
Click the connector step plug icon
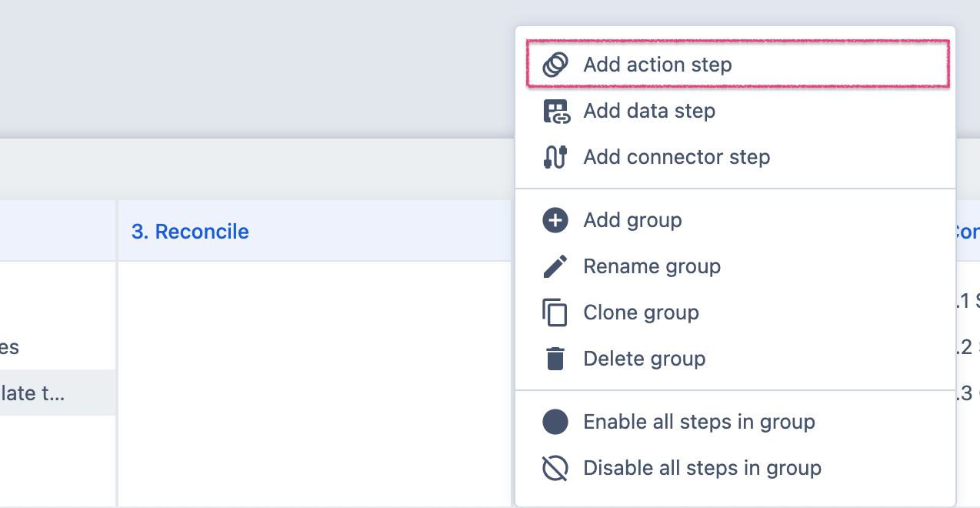coord(555,157)
